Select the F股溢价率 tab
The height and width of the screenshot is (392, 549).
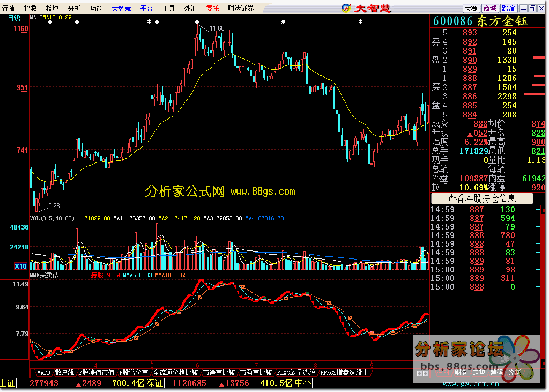pyautogui.click(x=133, y=373)
